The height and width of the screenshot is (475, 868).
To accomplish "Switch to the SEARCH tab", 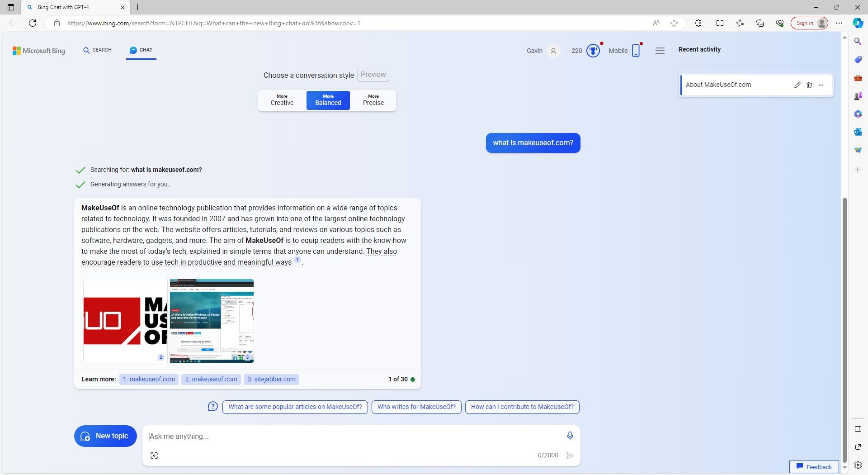I will pyautogui.click(x=97, y=50).
